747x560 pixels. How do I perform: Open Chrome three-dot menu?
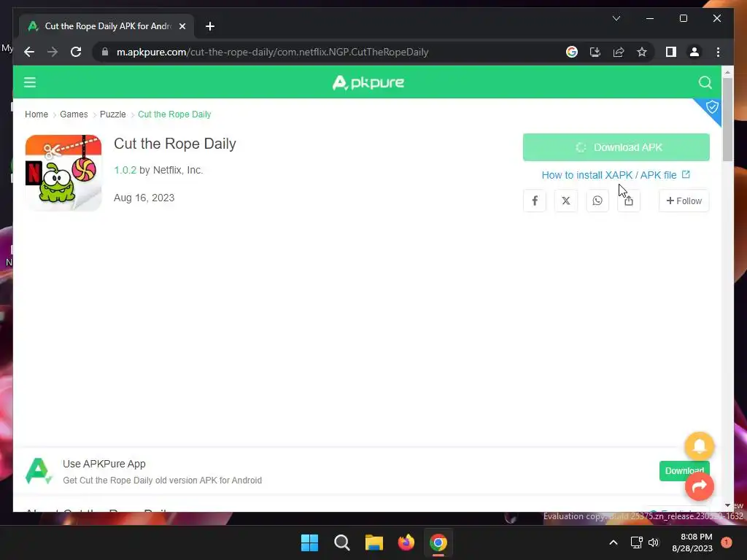click(x=718, y=52)
